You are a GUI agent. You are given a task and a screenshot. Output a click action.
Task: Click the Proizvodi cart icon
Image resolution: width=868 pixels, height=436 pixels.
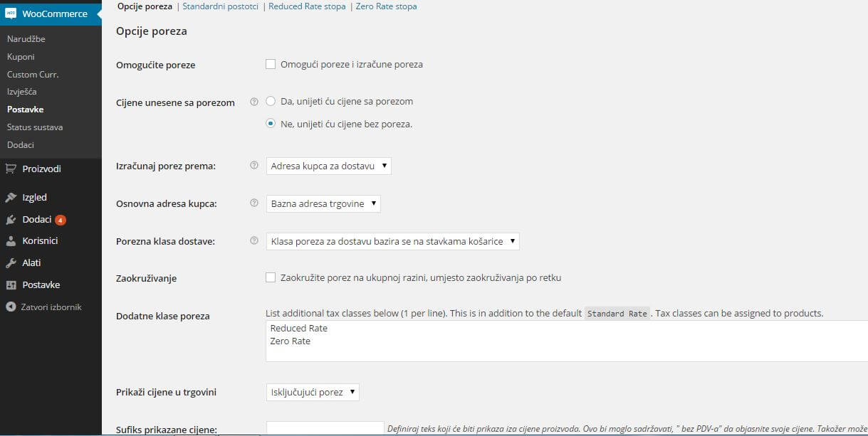coord(11,169)
